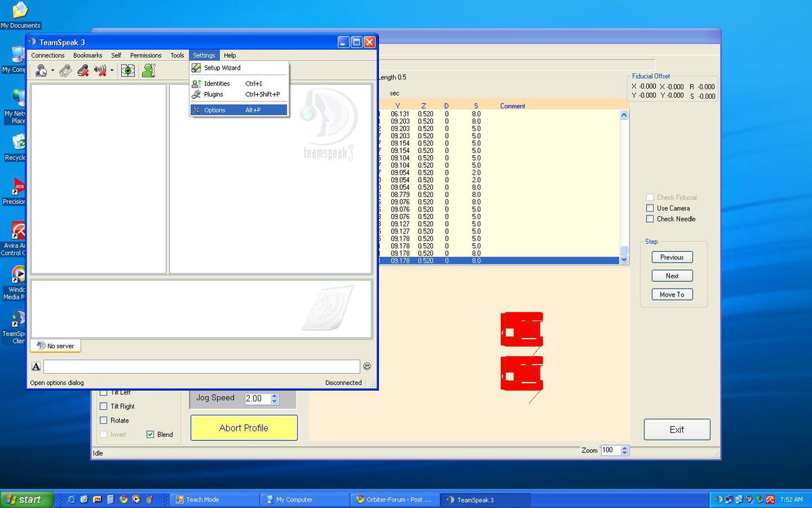Toggle the Use Camera checkbox
This screenshot has height=508, width=812.
click(650, 208)
